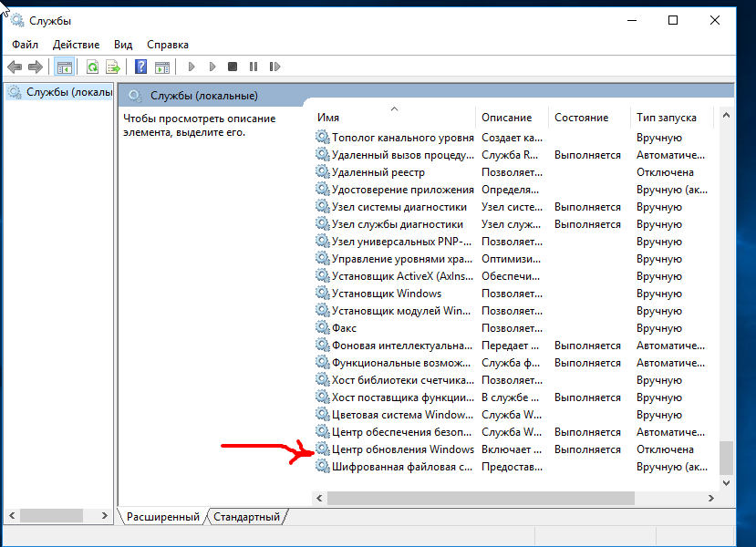Open the Файл menu
This screenshot has width=756, height=547.
(25, 44)
